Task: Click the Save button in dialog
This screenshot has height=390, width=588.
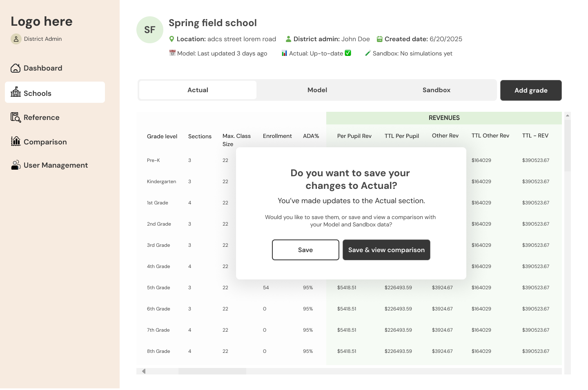Action: click(x=305, y=250)
